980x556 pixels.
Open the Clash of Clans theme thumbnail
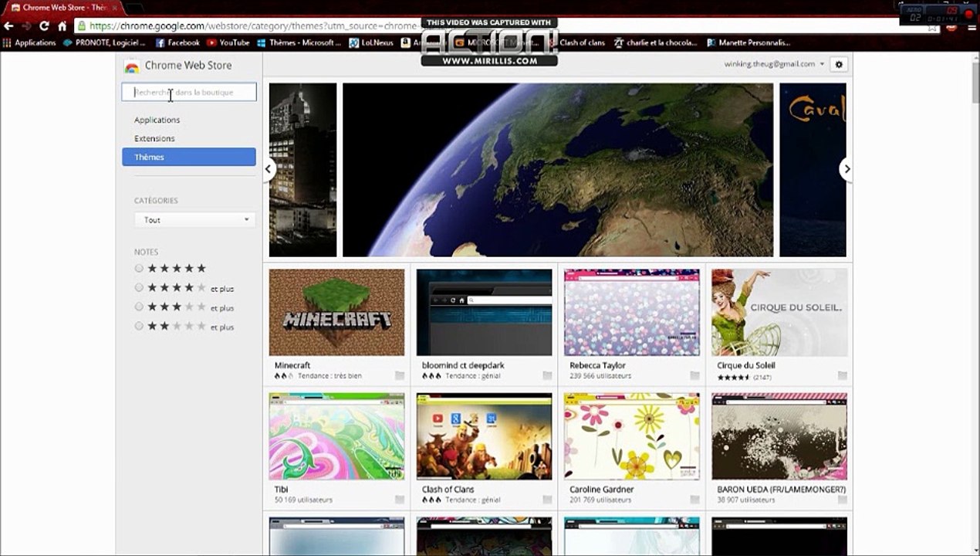[484, 436]
